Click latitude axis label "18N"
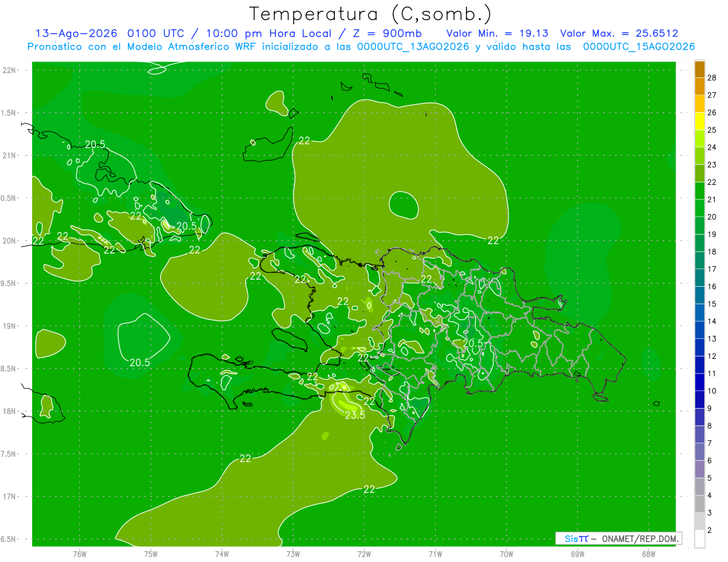This screenshot has width=728, height=562. click(x=10, y=411)
